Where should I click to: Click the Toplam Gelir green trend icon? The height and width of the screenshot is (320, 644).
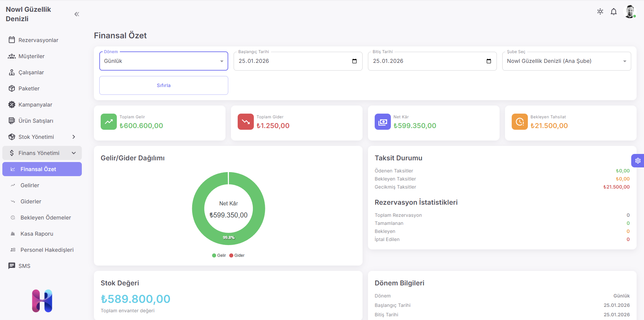[109, 122]
